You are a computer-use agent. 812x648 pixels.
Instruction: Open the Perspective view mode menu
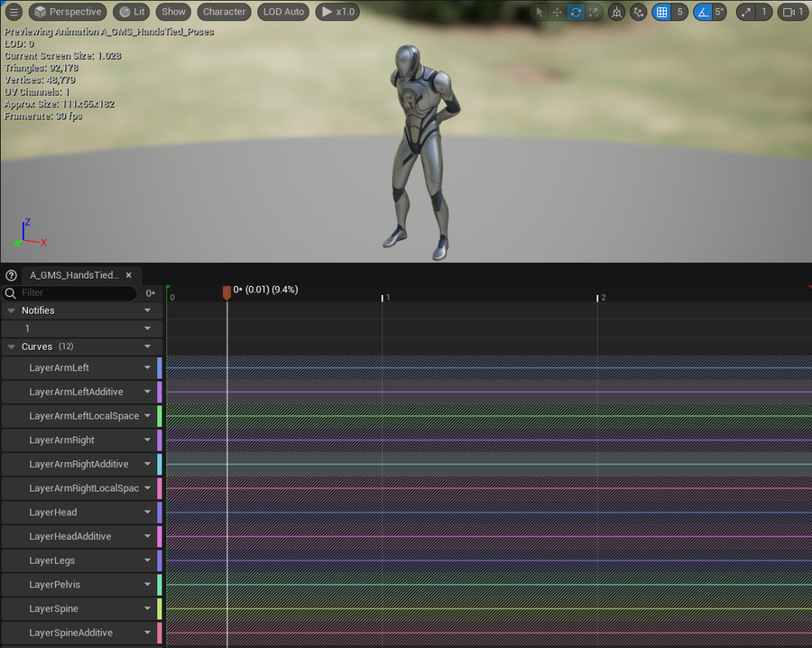68,12
